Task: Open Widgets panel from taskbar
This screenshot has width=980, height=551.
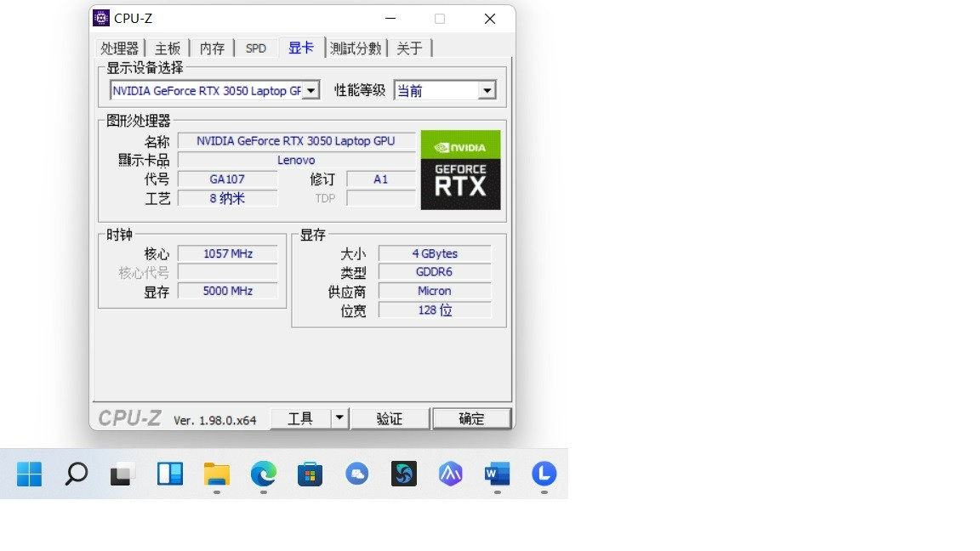Action: [x=170, y=474]
